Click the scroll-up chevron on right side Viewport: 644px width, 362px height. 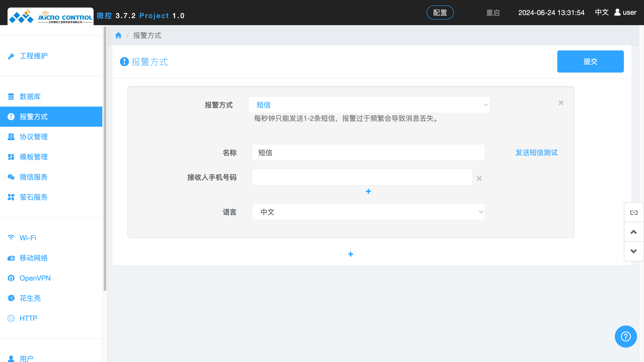point(633,232)
